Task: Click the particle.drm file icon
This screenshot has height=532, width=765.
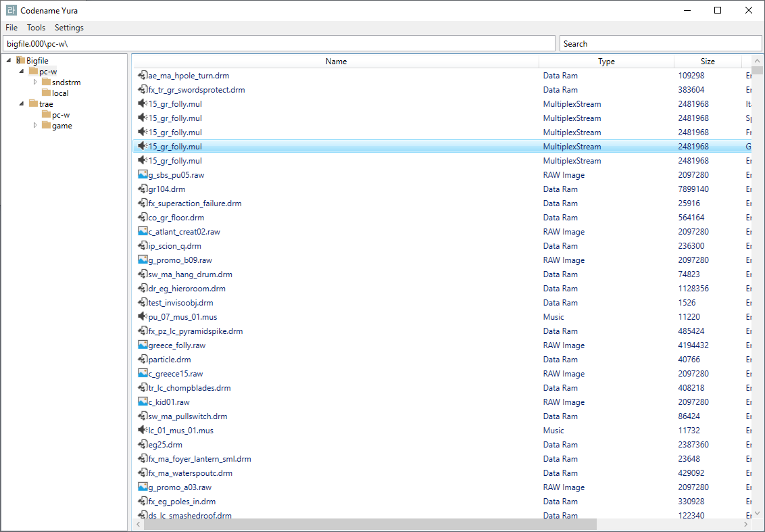Action: 143,360
